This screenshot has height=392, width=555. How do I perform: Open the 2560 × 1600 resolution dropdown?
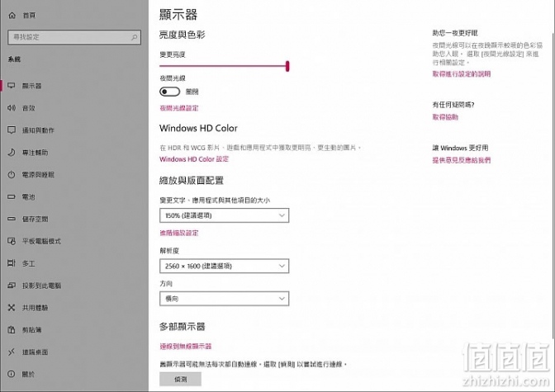[225, 266]
